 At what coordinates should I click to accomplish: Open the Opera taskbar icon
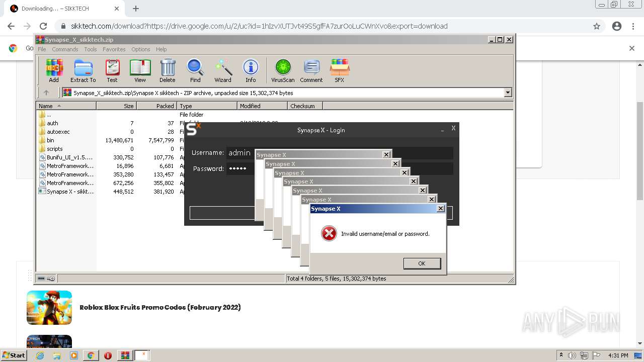(x=108, y=355)
